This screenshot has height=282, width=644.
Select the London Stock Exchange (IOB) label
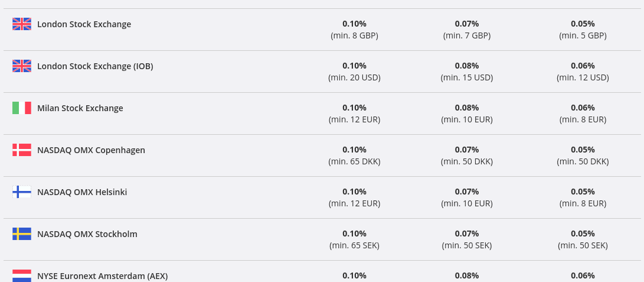point(95,66)
